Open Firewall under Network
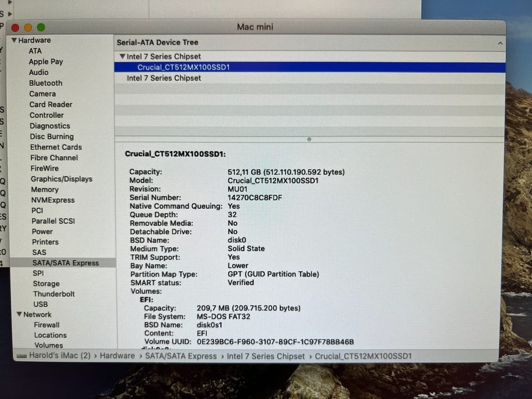Image resolution: width=532 pixels, height=399 pixels. 47,325
